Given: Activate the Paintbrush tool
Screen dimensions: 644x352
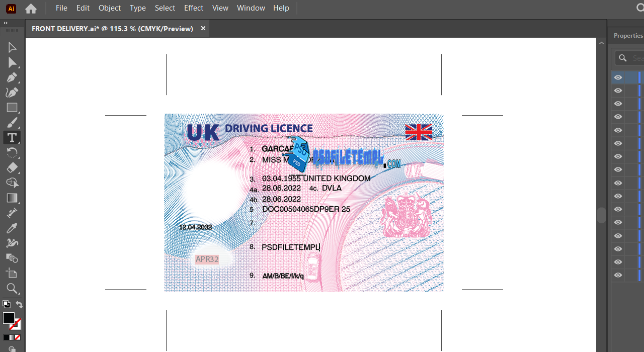Looking at the screenshot, I should pyautogui.click(x=12, y=122).
